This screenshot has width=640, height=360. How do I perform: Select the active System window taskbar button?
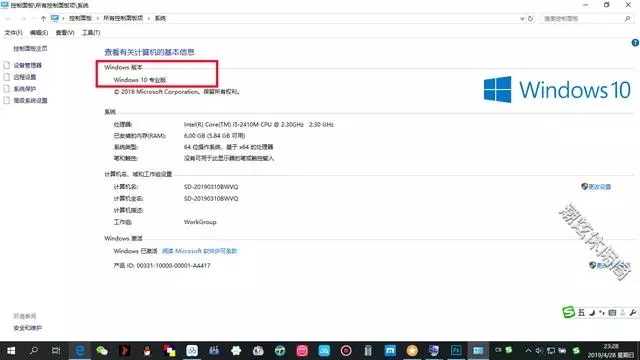point(478,351)
